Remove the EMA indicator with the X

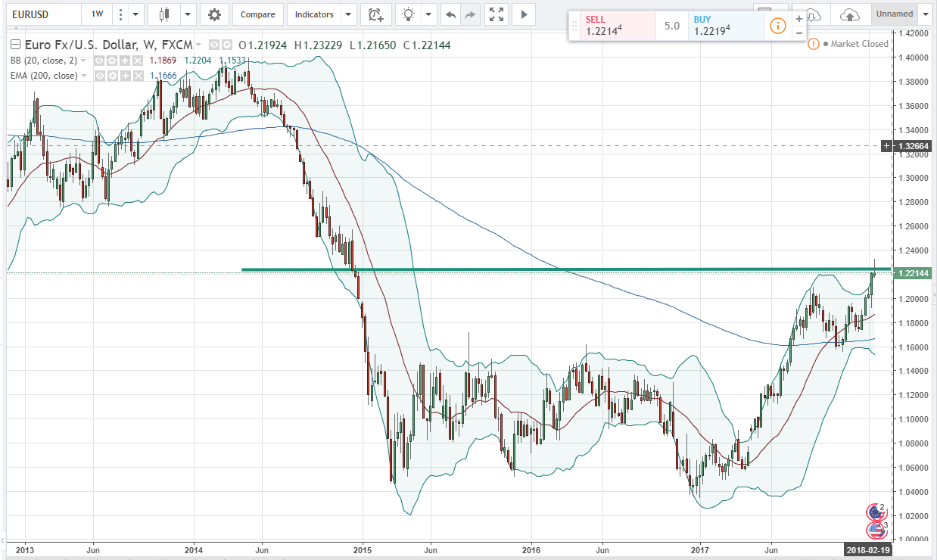[138, 76]
